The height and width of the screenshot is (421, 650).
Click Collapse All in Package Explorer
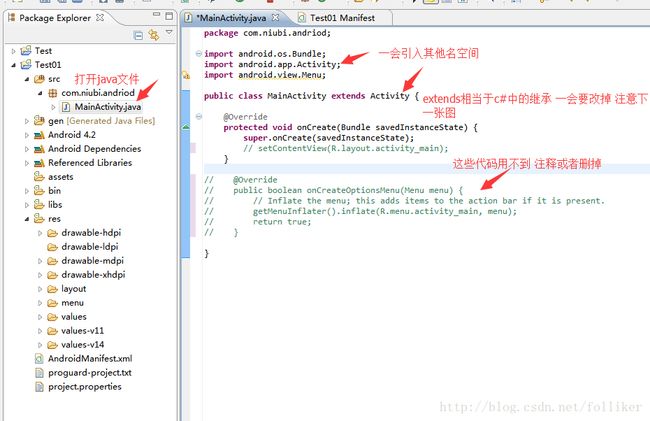click(138, 36)
